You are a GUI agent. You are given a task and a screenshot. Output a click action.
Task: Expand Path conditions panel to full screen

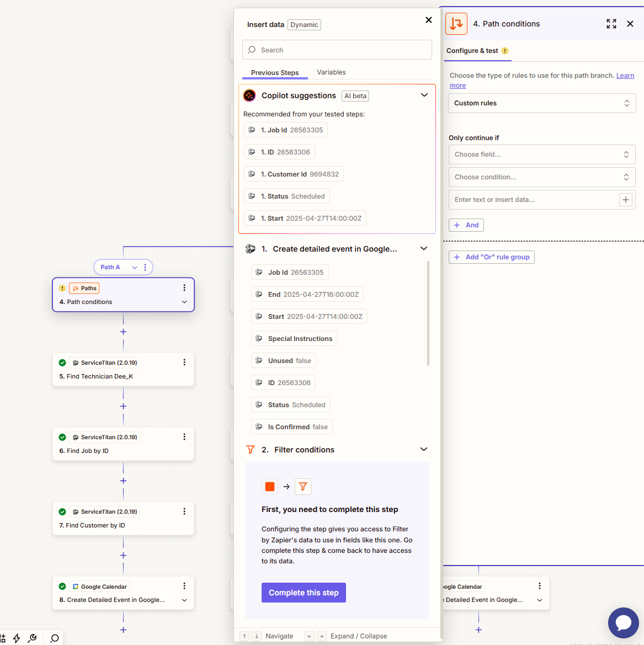tap(611, 24)
